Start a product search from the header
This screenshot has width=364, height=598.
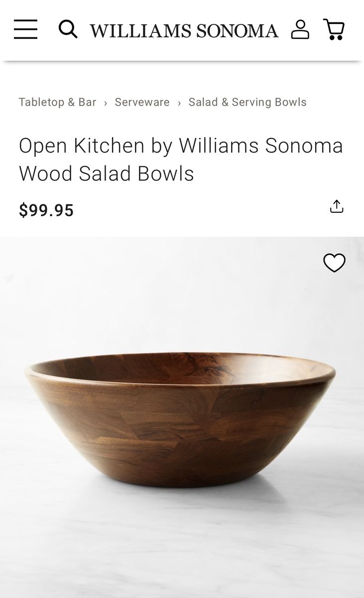click(x=68, y=29)
